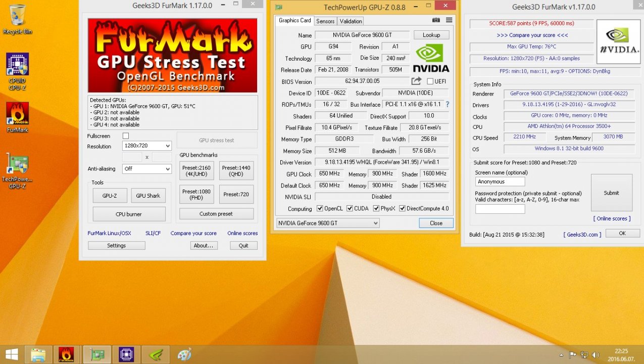The height and width of the screenshot is (364, 644).
Task: Click Custom preset button
Action: [216, 214]
